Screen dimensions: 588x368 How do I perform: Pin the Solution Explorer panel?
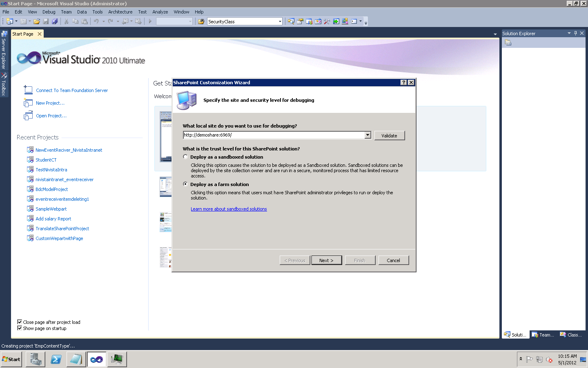[x=576, y=33]
